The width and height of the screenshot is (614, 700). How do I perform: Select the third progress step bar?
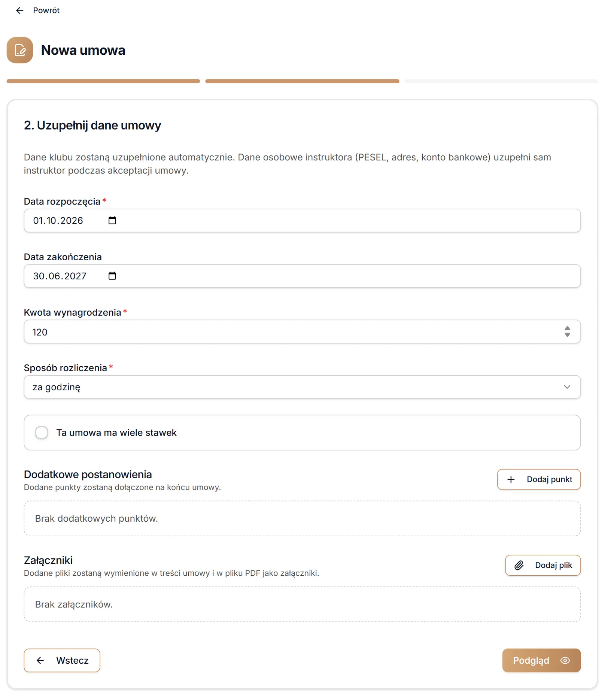[501, 81]
